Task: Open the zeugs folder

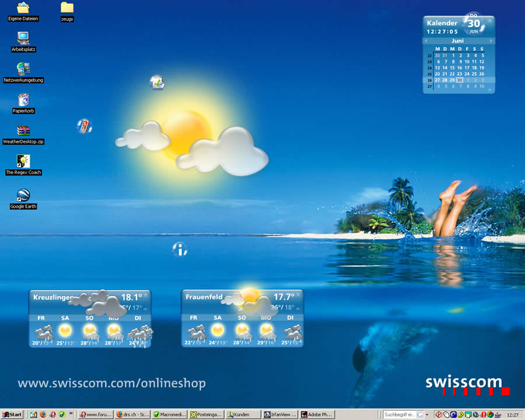Action: coord(67,8)
